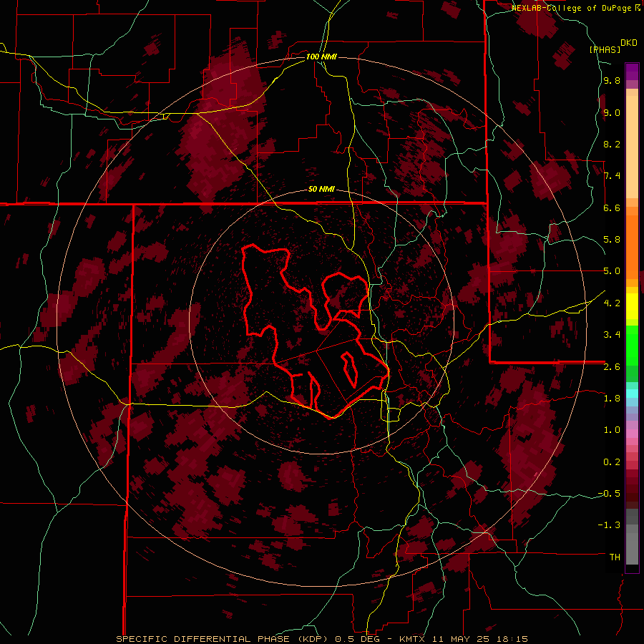Click the 0.2 value on the color scale
Screen dimensions: 644x644
[612, 462]
